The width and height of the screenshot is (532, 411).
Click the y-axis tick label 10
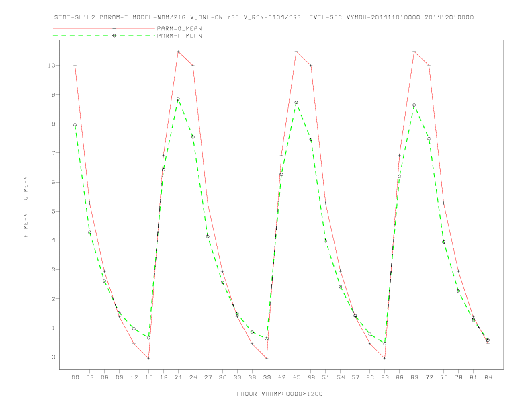[x=52, y=65]
